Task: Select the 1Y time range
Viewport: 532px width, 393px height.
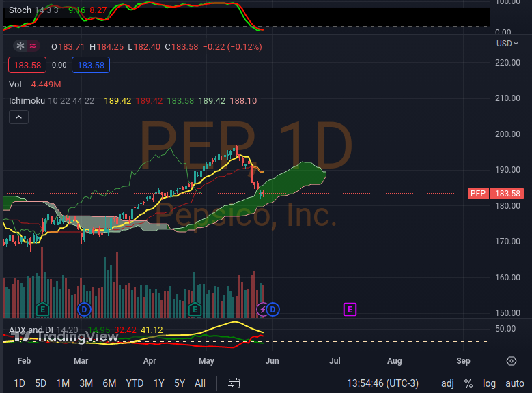Action: pyautogui.click(x=159, y=383)
